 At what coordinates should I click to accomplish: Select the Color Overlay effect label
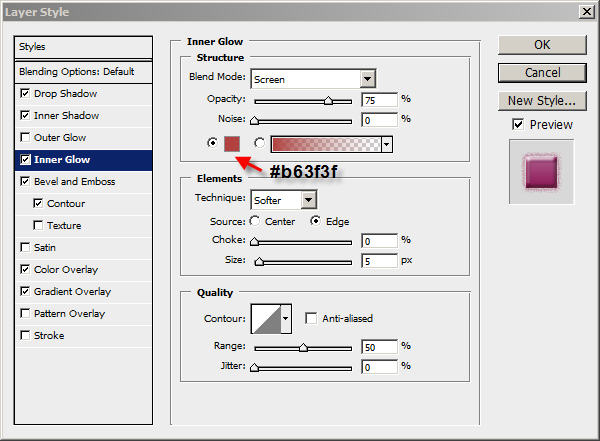pyautogui.click(x=66, y=270)
